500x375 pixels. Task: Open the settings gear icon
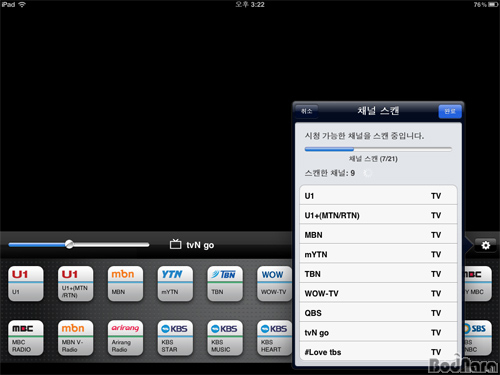[486, 245]
